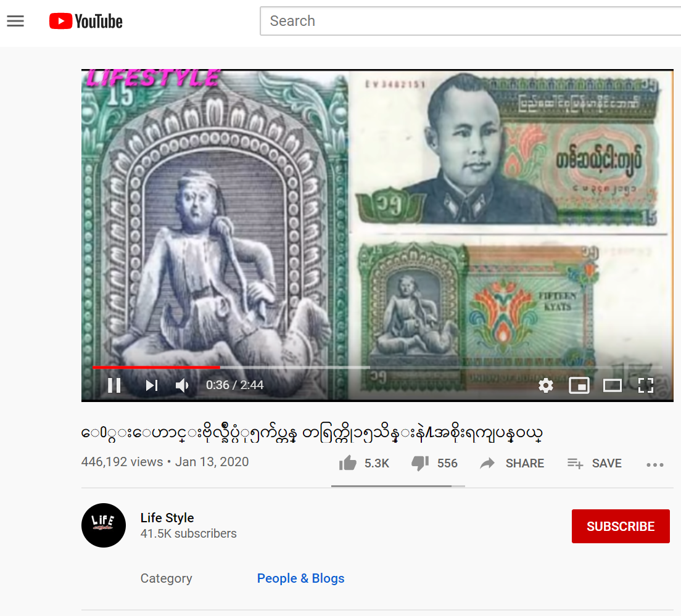Pause the playing video
The width and height of the screenshot is (681, 616).
[x=114, y=385]
